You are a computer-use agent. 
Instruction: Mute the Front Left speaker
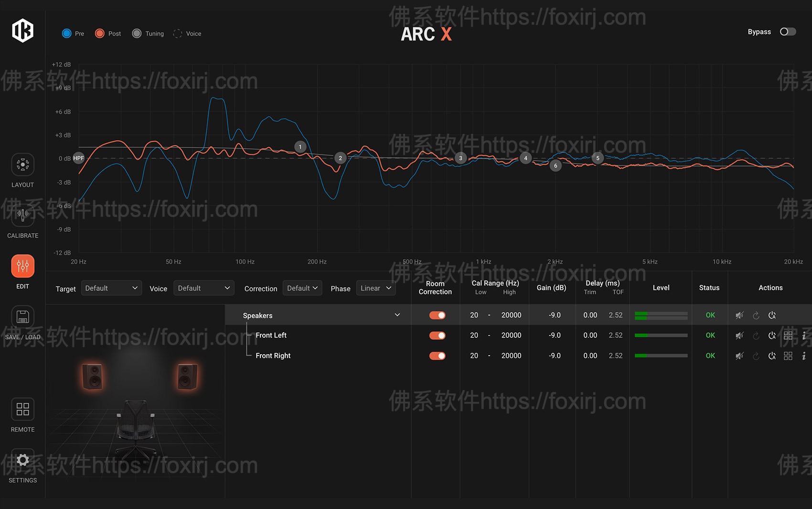[739, 336]
